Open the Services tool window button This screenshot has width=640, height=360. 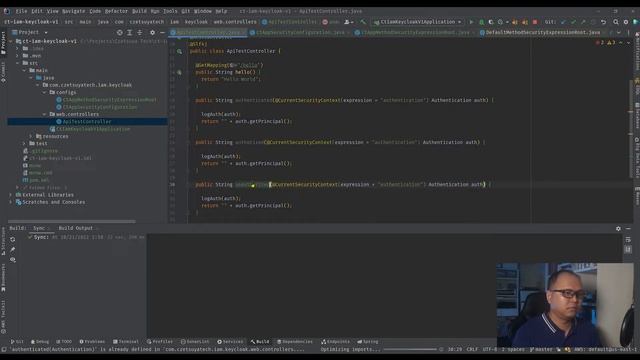tap(230, 342)
